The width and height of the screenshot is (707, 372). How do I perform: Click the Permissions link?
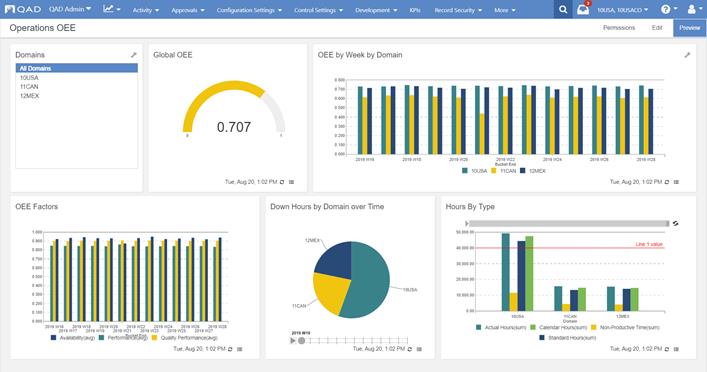[x=619, y=28]
